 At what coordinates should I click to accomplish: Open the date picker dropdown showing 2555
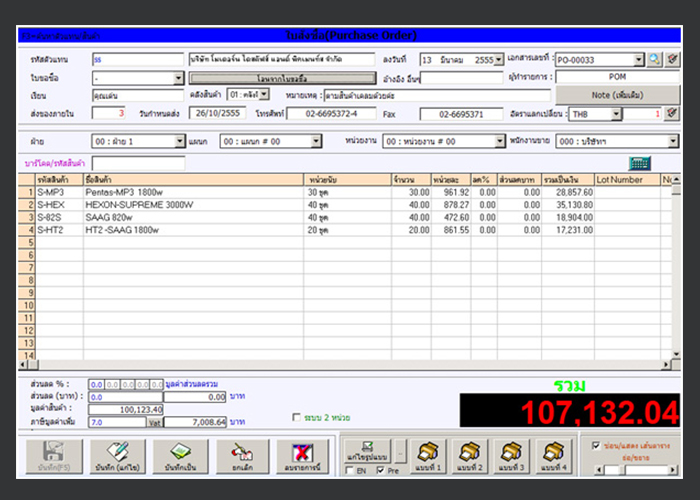499,59
